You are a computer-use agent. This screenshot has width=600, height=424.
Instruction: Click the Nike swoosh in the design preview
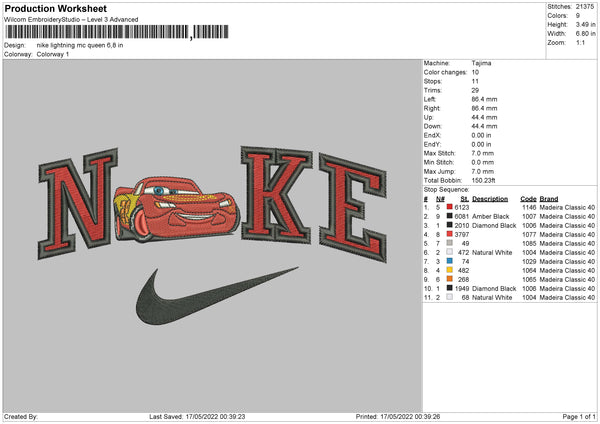pos(217,296)
